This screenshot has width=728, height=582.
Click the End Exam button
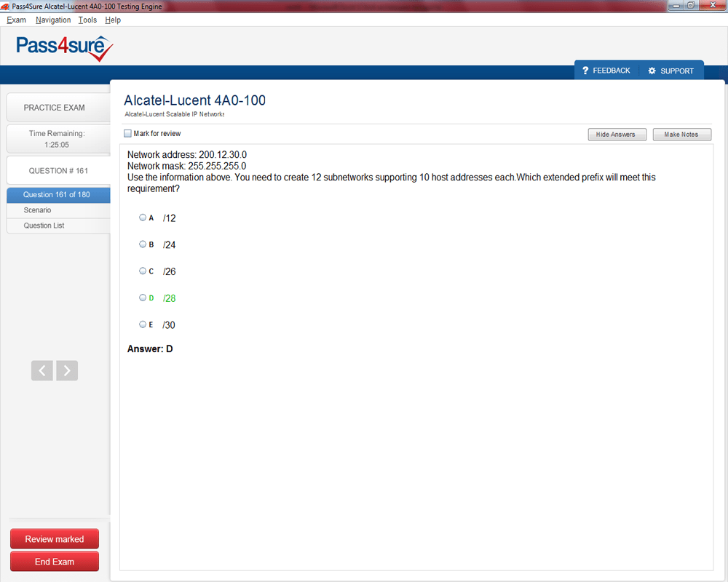[x=55, y=562]
